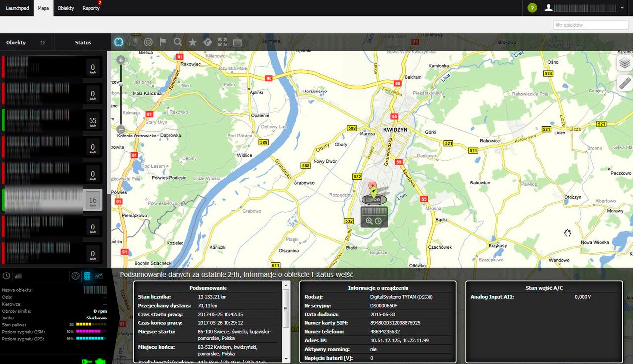Screen dimensions: 633x364
Task: Click the magenta GSM signal bar
Action: (x=90, y=331)
